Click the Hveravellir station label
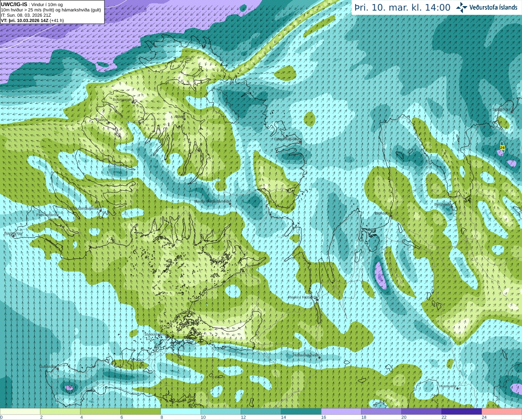The height and width of the screenshot is (420, 522). (447, 386)
